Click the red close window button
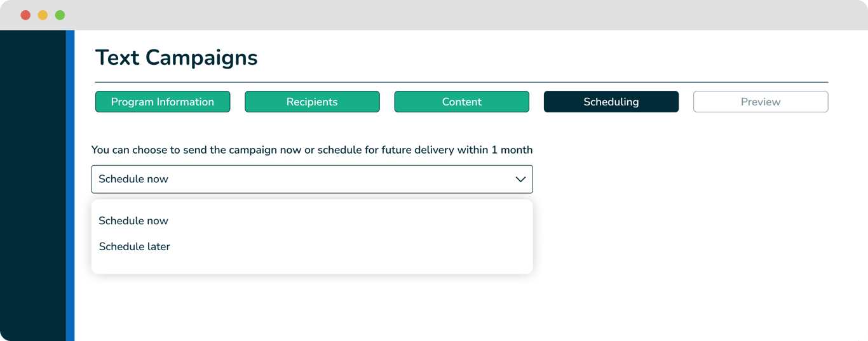 coord(25,15)
